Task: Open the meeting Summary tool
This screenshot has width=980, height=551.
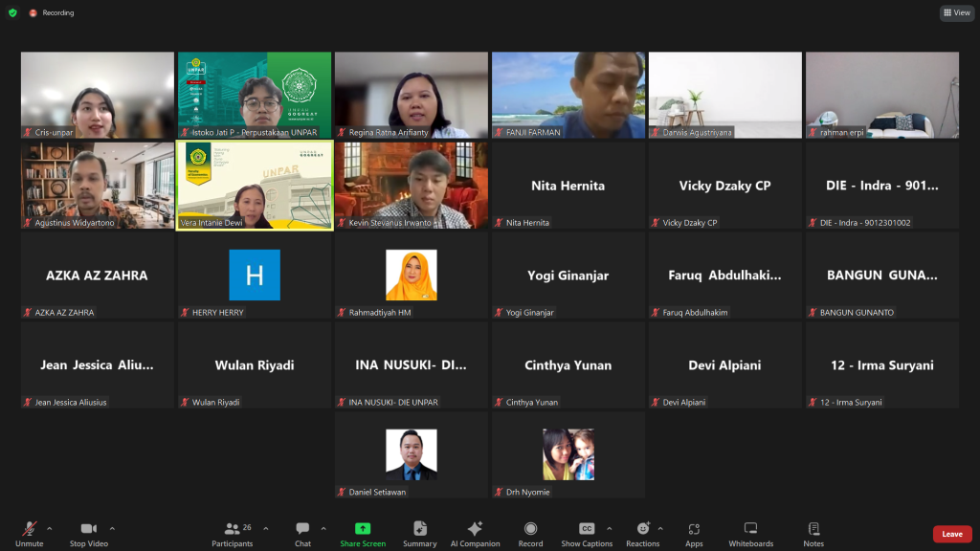Action: [x=419, y=534]
